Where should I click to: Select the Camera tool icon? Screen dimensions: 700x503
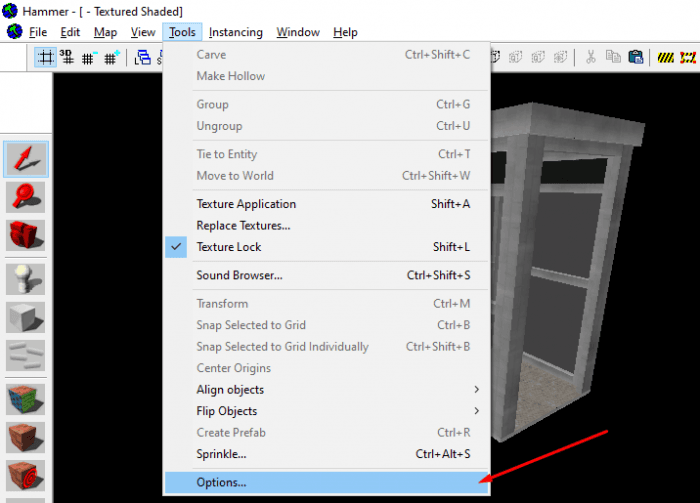(25, 235)
